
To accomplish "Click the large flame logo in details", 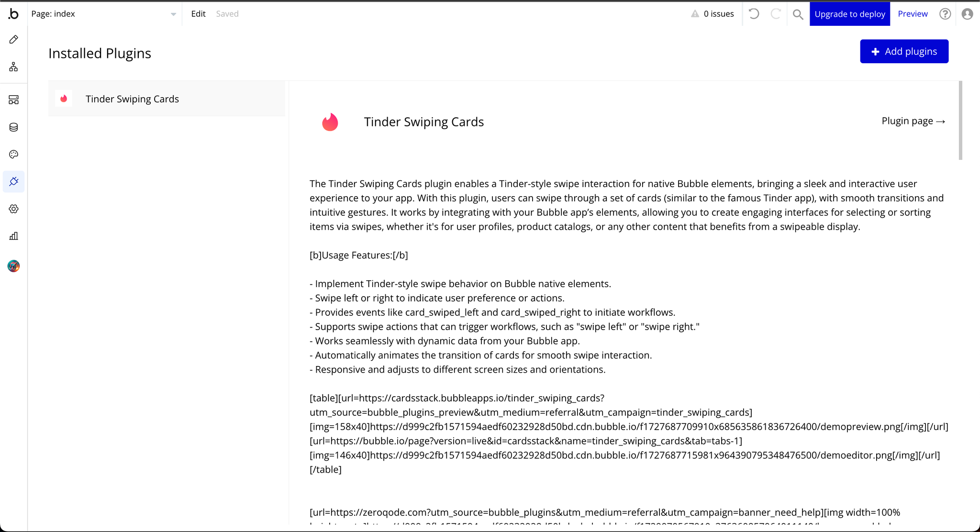I will pos(330,122).
